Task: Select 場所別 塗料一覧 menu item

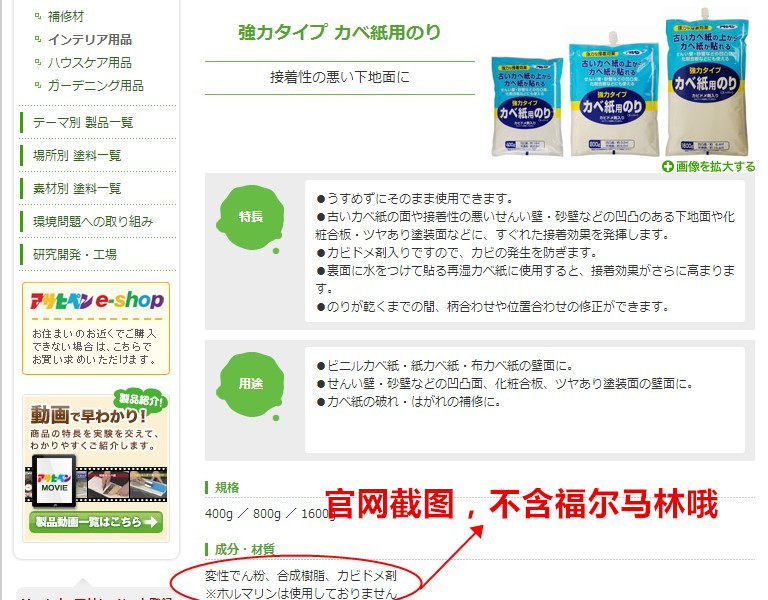Action: click(77, 155)
